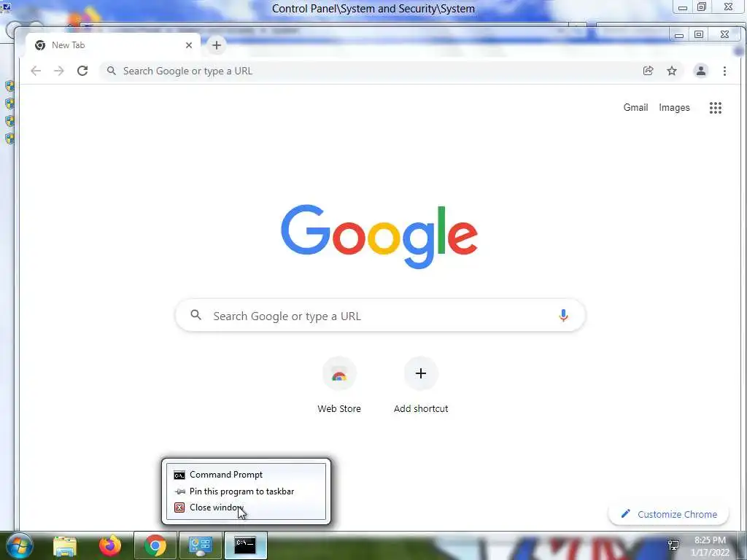
Task: Open the Windows Start menu orb
Action: [x=20, y=545]
